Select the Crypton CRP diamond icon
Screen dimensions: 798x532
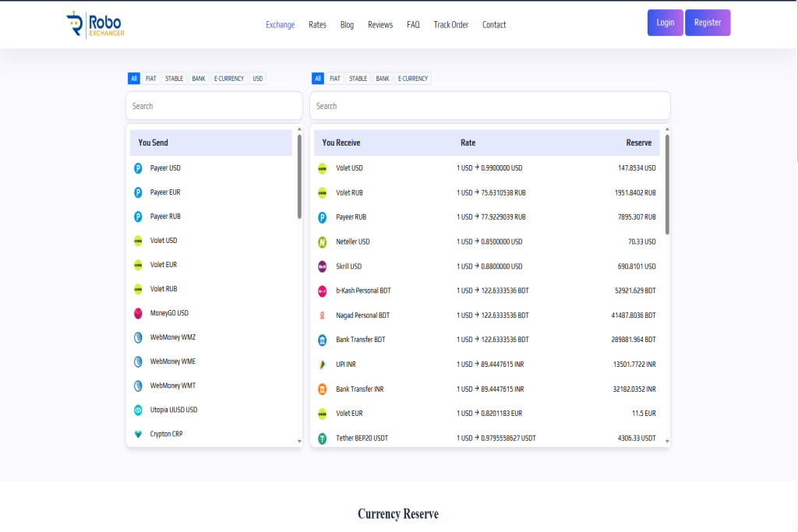tap(138, 434)
